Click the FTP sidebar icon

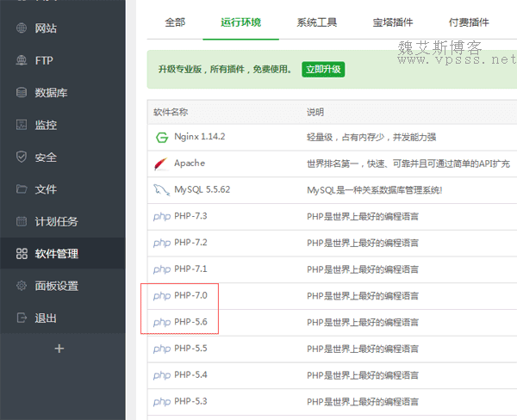point(22,60)
